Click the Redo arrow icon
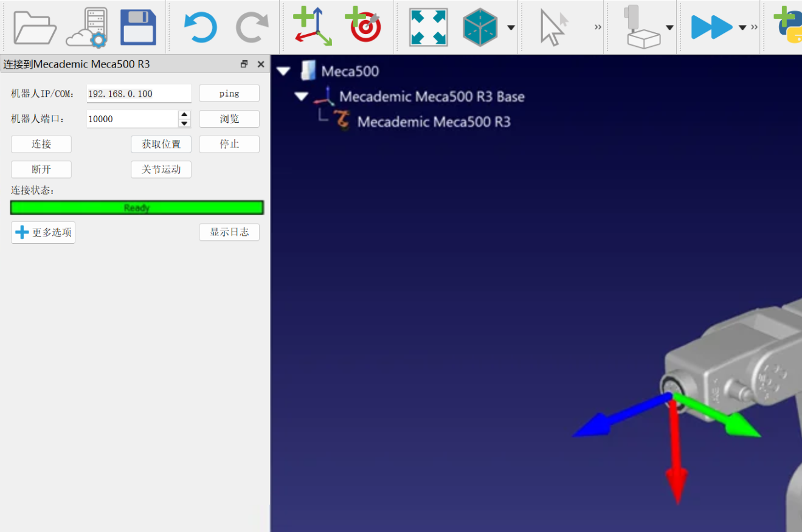The image size is (802, 532). pos(252,27)
